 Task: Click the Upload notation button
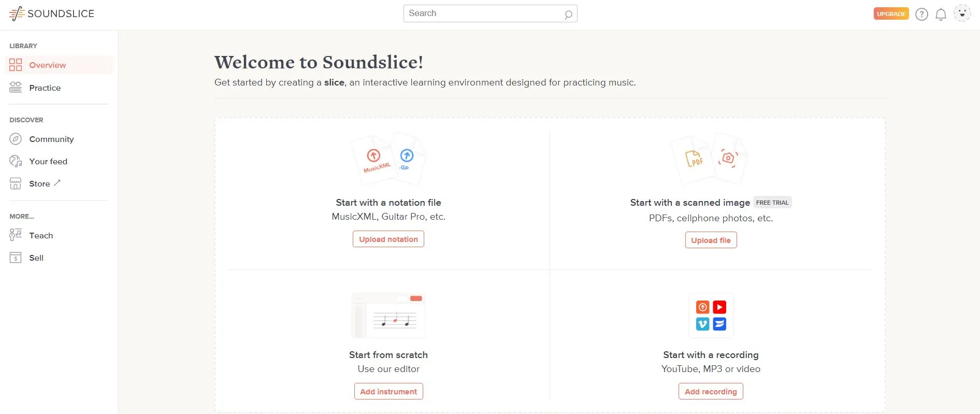tap(388, 239)
